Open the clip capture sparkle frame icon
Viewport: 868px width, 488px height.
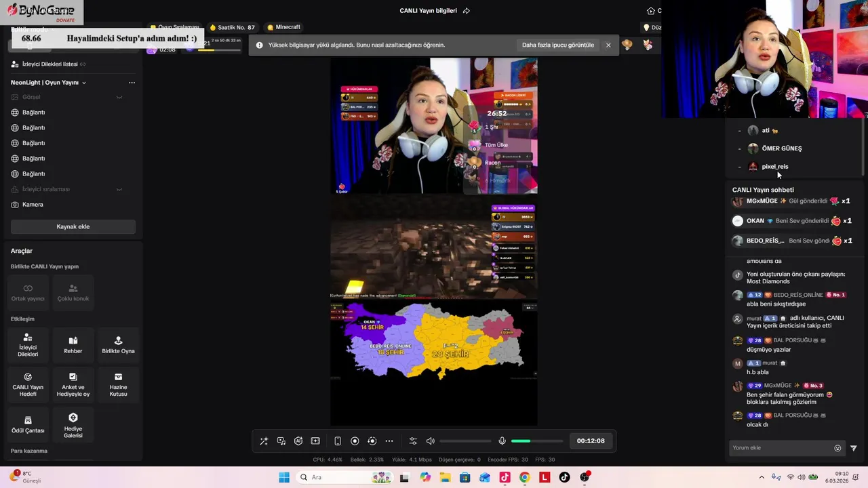pos(315,441)
